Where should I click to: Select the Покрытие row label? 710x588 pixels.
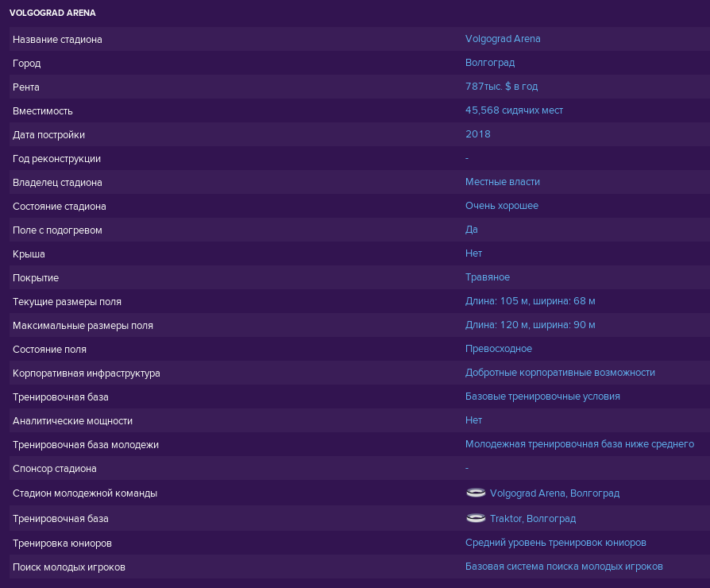point(36,277)
